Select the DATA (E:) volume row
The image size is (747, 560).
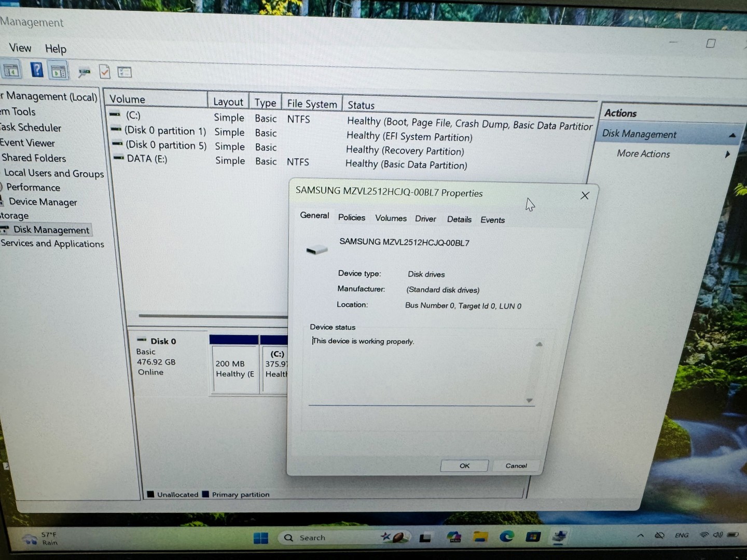click(x=147, y=159)
